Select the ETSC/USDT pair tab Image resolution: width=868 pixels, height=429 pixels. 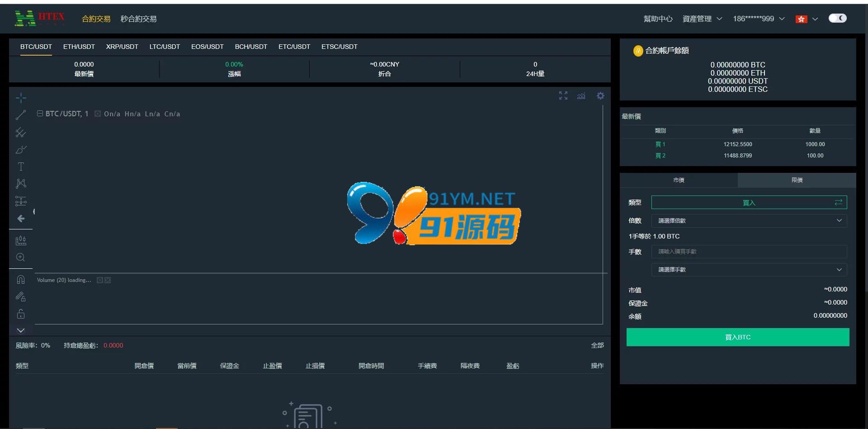(x=340, y=47)
